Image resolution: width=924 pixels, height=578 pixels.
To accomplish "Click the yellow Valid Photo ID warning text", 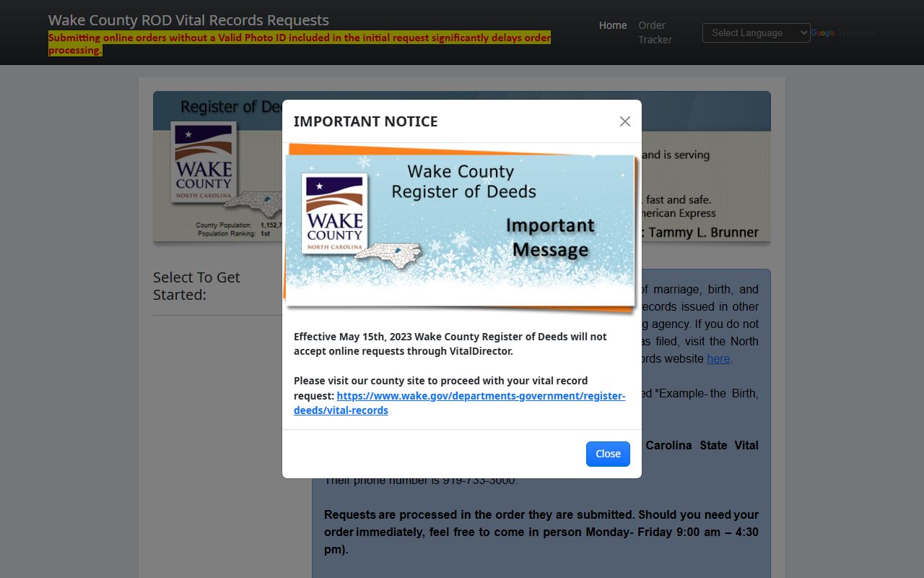I will pos(300,43).
